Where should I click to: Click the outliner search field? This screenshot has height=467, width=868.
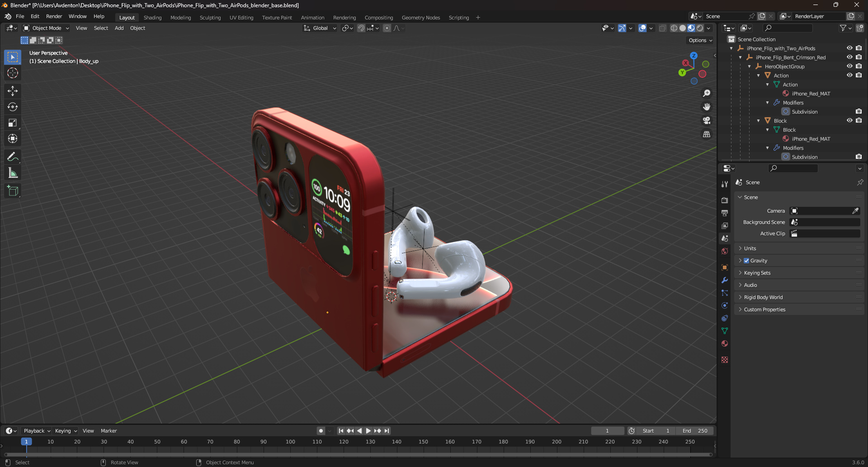click(x=788, y=28)
